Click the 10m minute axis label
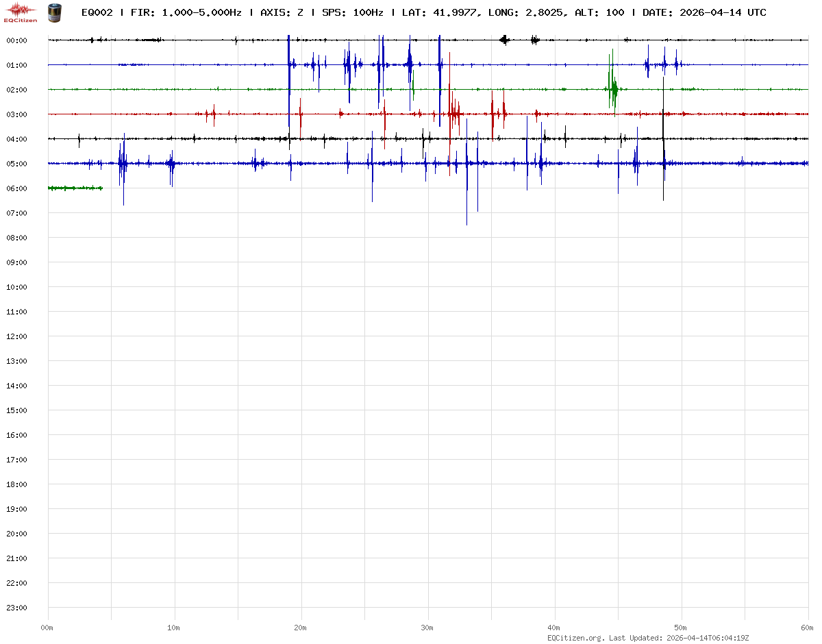Image resolution: width=822 pixels, height=644 pixels. [x=174, y=628]
